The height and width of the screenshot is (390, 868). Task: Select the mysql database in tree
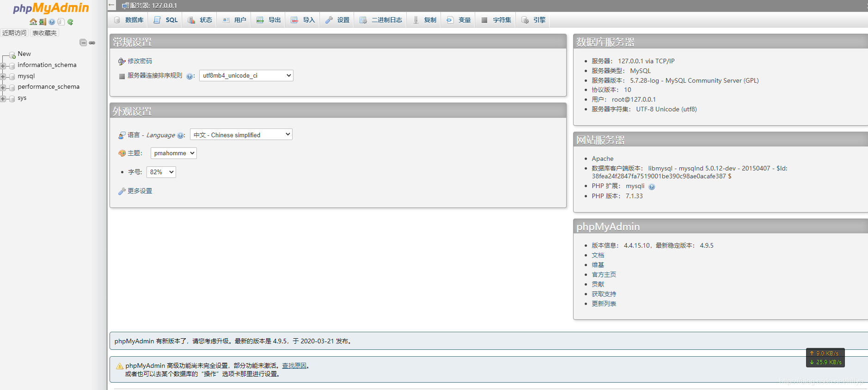26,76
